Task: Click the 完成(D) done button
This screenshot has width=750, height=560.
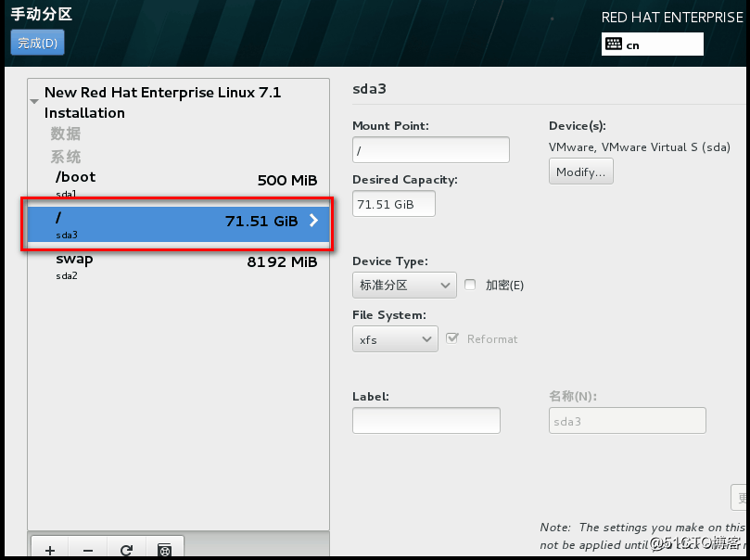Action: point(37,43)
